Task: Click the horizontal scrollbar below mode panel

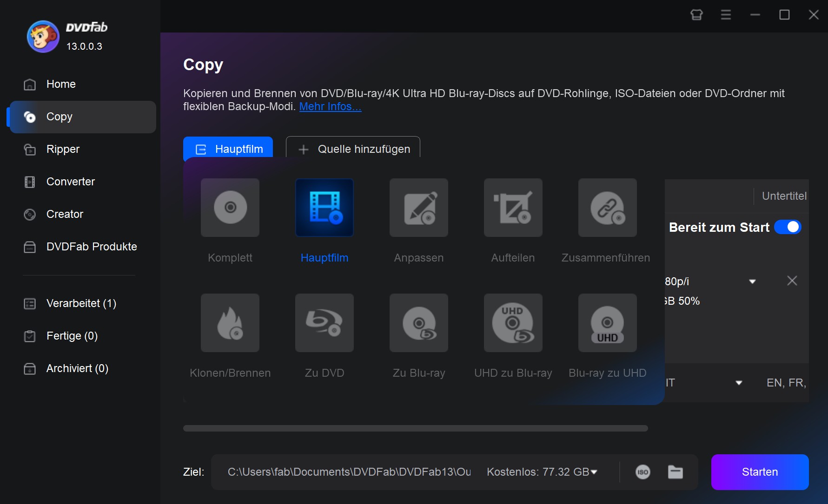Action: point(415,428)
